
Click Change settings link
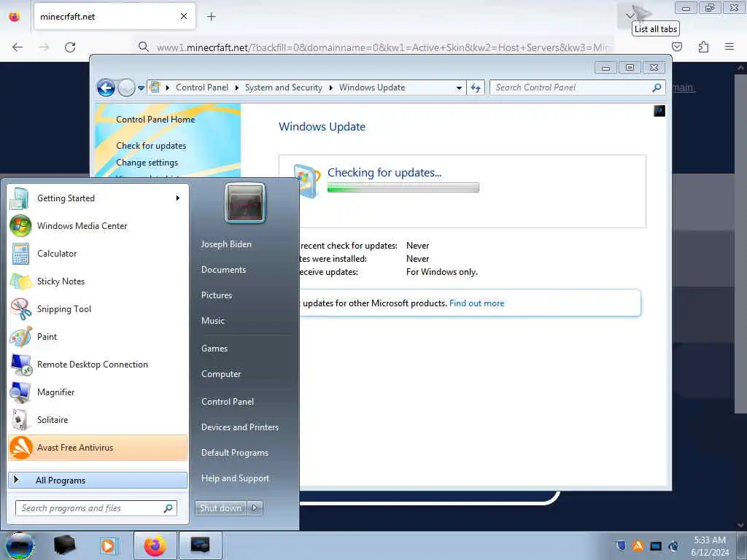[x=147, y=163]
